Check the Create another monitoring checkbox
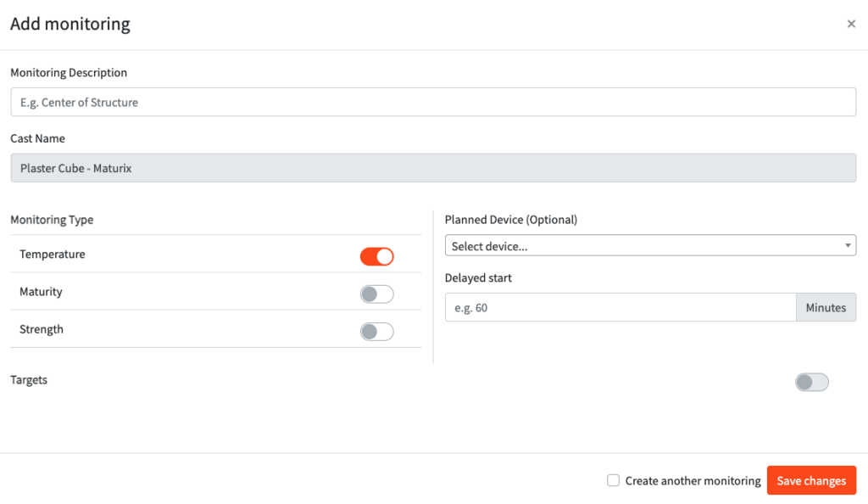 tap(614, 480)
